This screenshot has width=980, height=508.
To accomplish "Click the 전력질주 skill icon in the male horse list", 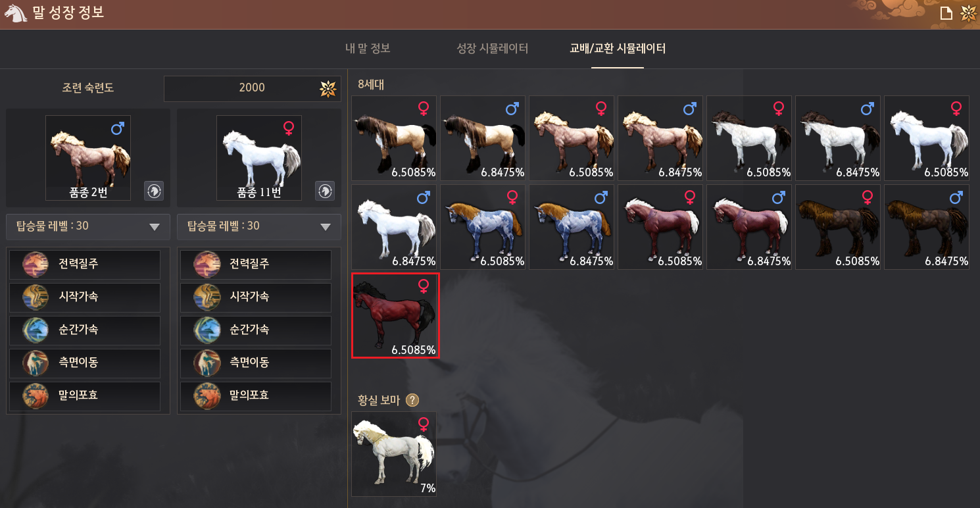I will click(x=36, y=265).
